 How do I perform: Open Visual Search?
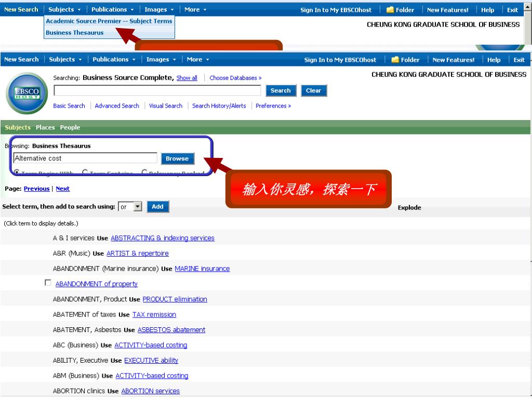tap(166, 106)
